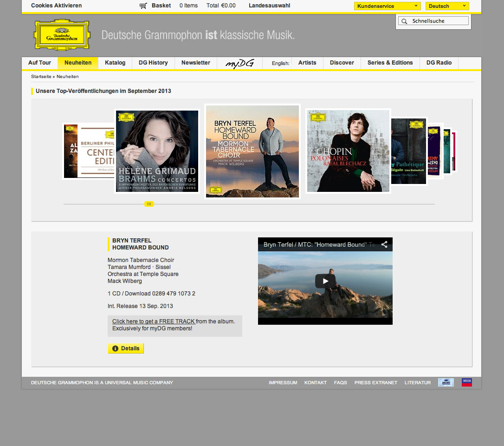The width and height of the screenshot is (504, 446).
Task: Click the album carousel slider handle
Action: click(149, 204)
